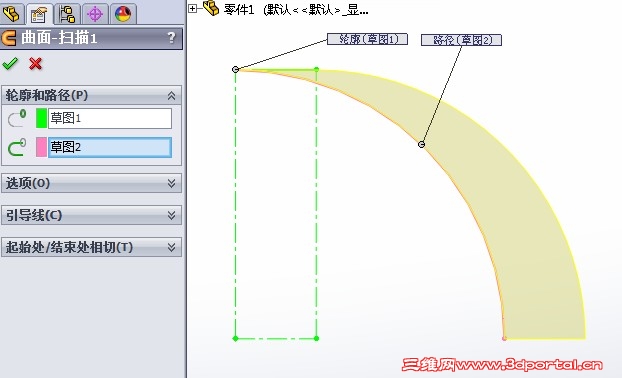Open help for 曲面-扫描1
622x378 pixels.
pyautogui.click(x=171, y=38)
